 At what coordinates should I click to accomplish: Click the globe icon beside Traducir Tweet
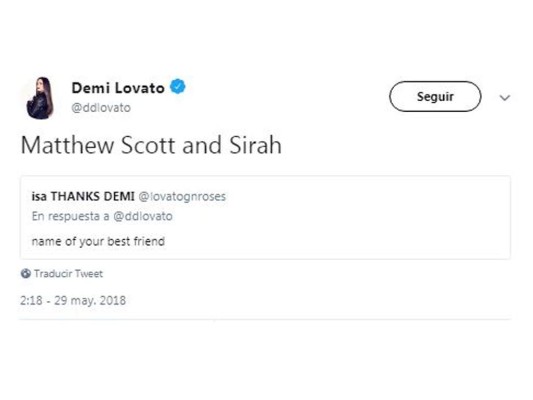(x=25, y=273)
